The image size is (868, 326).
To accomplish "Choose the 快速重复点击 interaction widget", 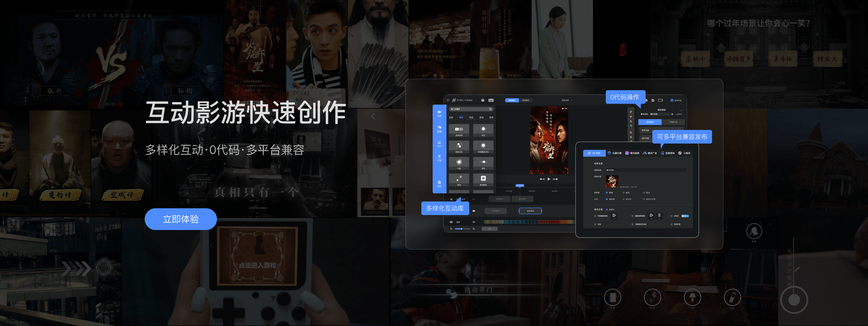I will click(483, 147).
